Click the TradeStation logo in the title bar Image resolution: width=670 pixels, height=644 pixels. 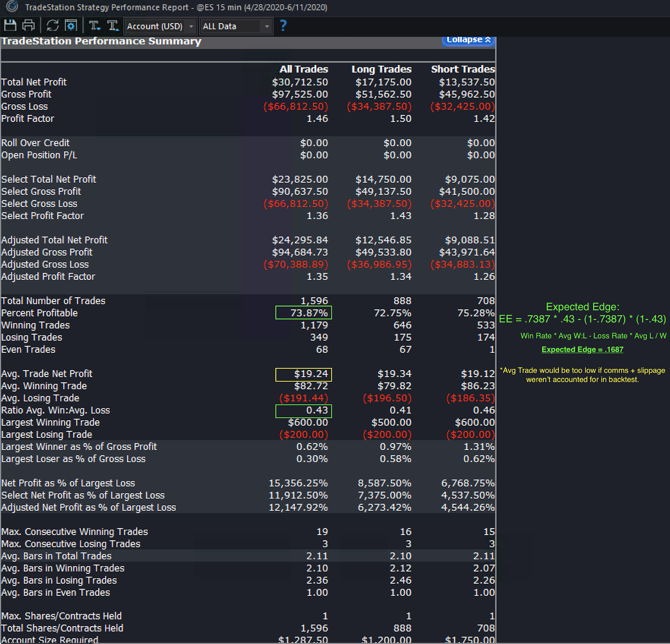12,7
